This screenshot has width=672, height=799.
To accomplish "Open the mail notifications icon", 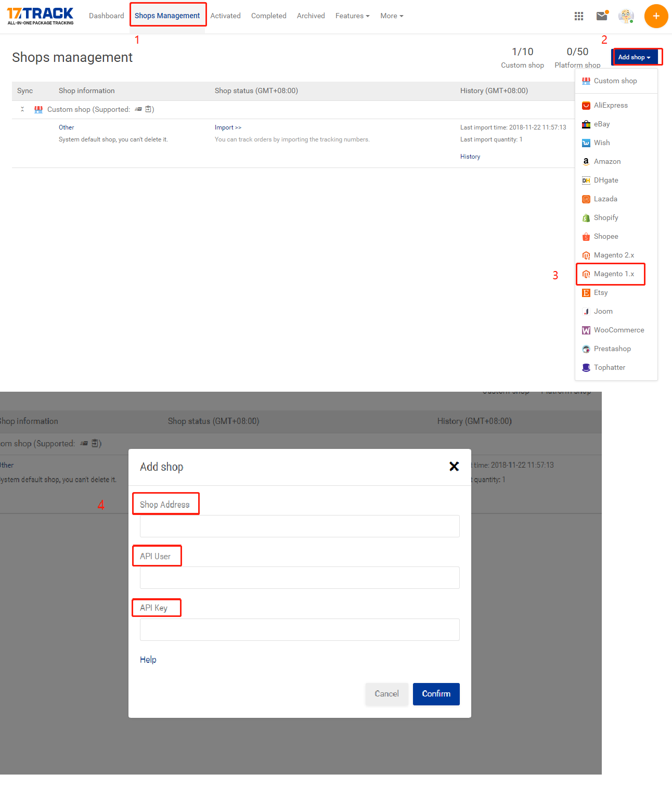I will pos(602,16).
